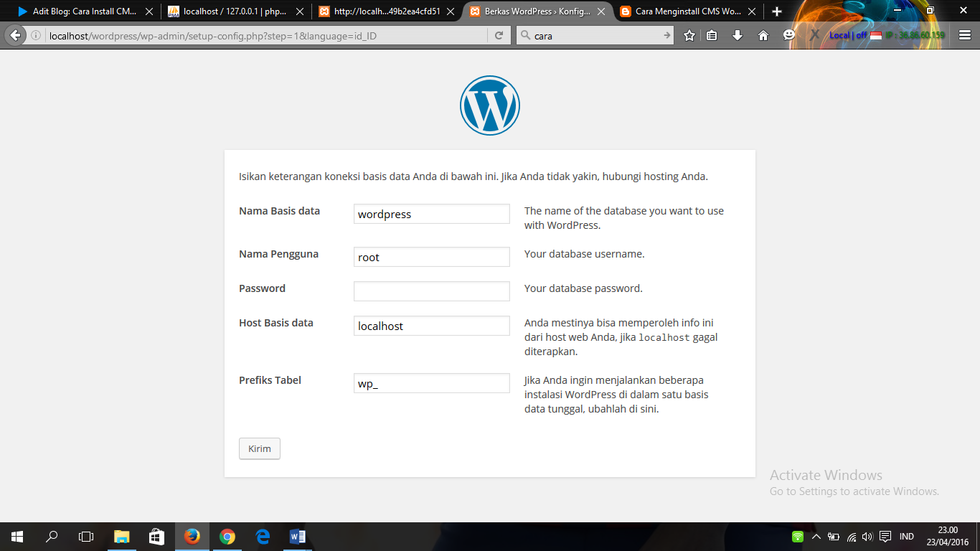Click the IP : 36.86.60.159 indicator

[x=915, y=35]
